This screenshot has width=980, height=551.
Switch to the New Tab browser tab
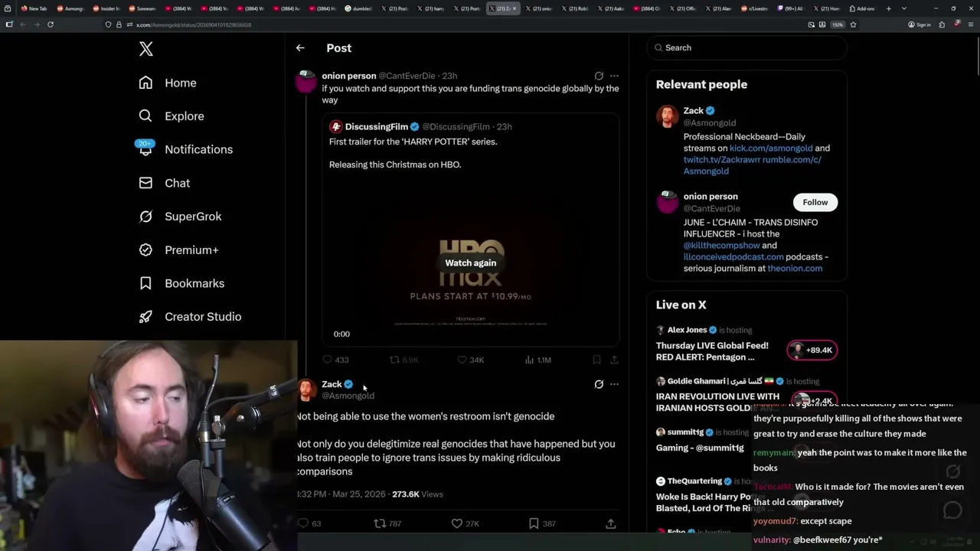[35, 8]
